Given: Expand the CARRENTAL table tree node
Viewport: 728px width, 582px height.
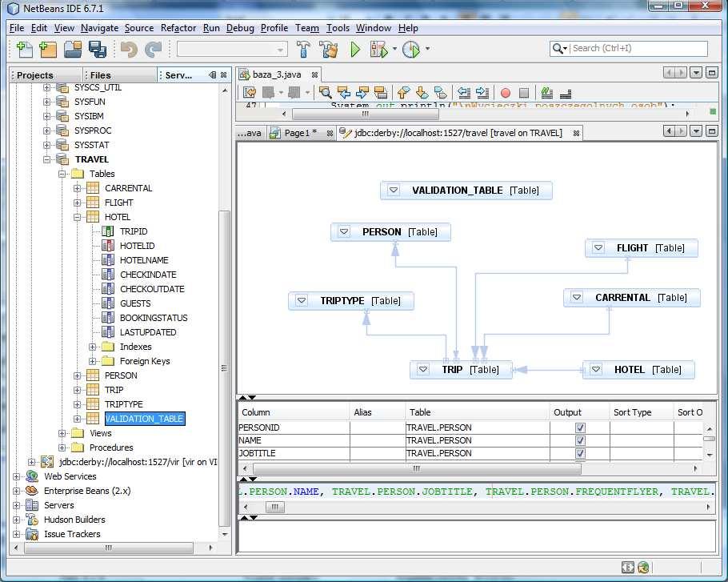Looking at the screenshot, I should [77, 188].
